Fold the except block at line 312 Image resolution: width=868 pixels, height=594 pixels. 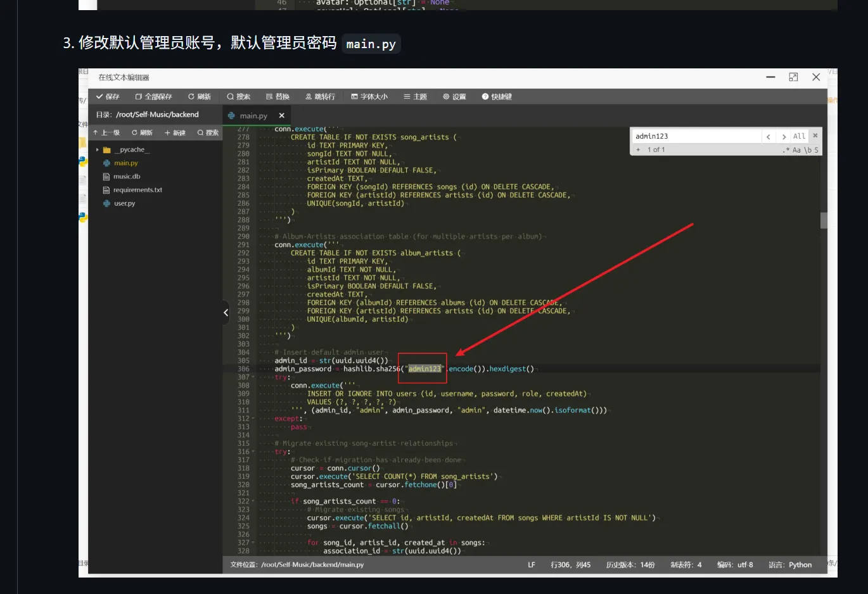(253, 419)
